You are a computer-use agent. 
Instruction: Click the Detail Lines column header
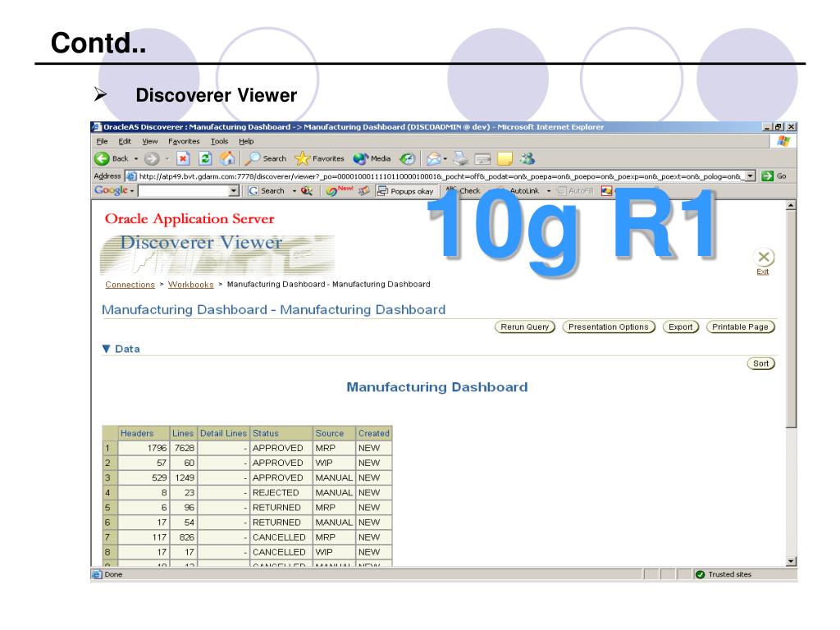(223, 433)
